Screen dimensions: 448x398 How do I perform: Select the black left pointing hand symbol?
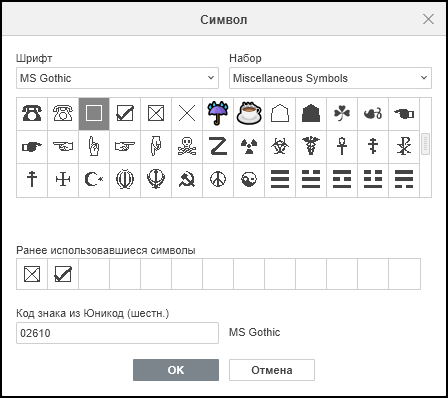tap(404, 114)
